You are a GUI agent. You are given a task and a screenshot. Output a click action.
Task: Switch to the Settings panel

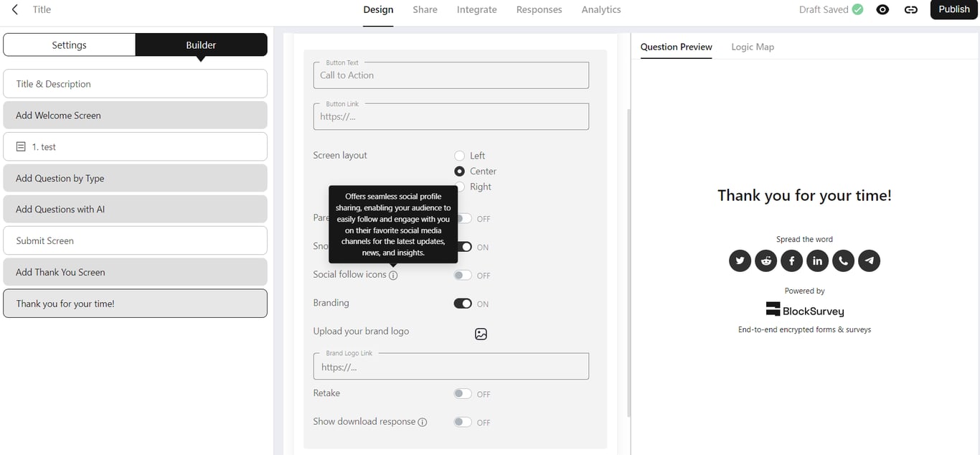[69, 45]
